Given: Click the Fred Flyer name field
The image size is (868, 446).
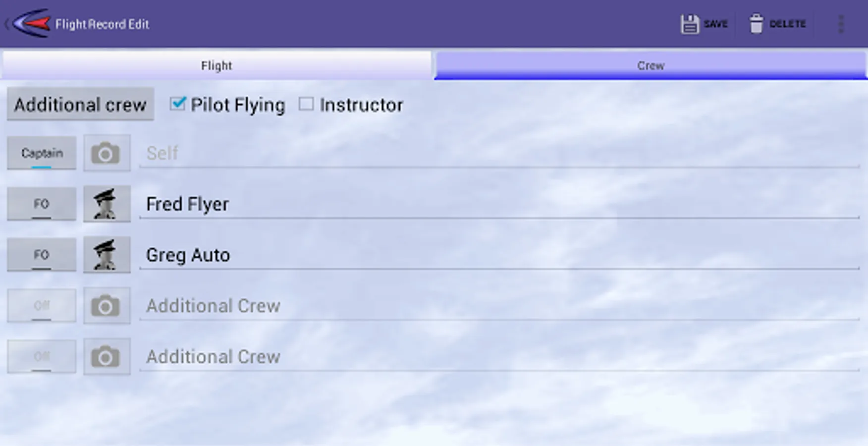Looking at the screenshot, I should click(x=495, y=204).
